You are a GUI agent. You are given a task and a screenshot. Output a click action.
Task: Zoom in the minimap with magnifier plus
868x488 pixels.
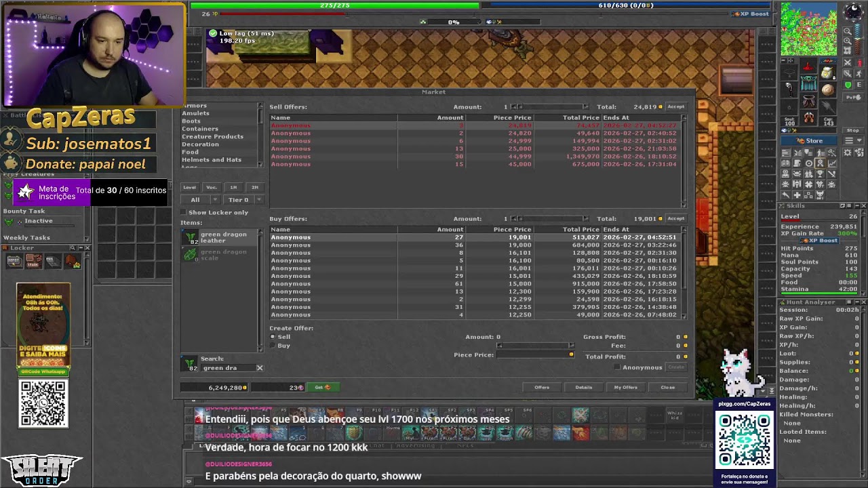tap(847, 41)
